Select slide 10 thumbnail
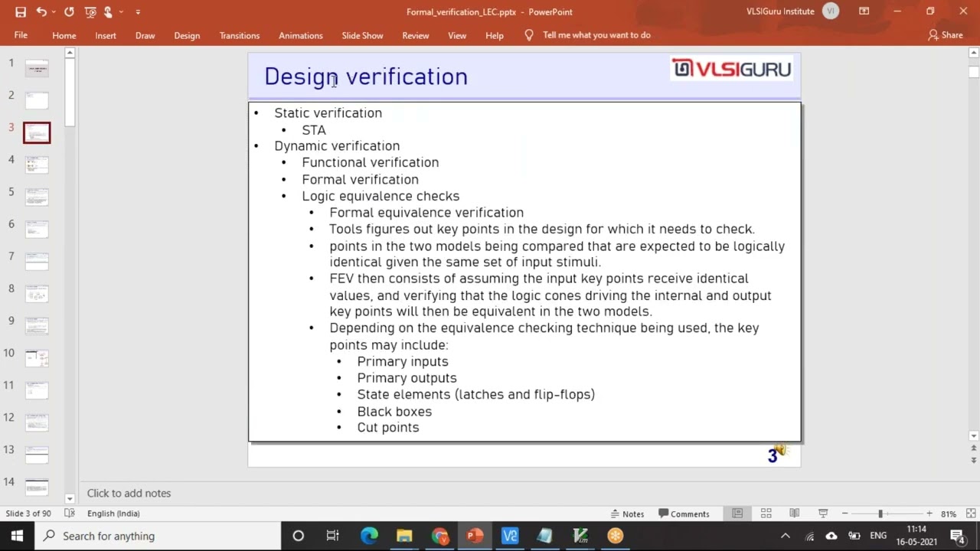980x551 pixels. [37, 358]
